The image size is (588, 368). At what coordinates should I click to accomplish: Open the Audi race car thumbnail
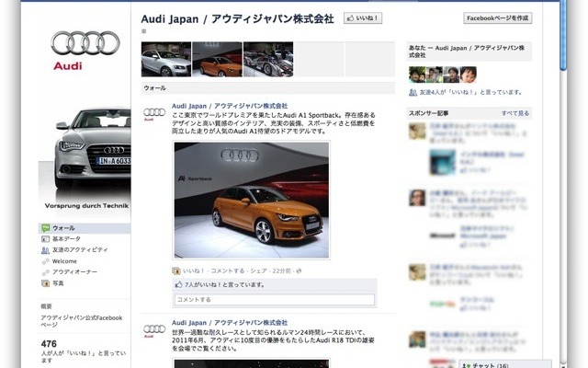(268, 59)
